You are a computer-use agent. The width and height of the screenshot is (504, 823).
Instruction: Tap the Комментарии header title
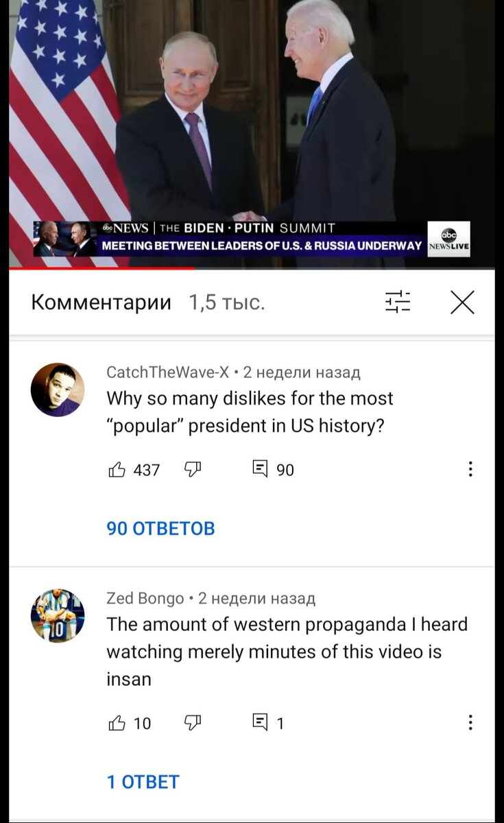click(x=101, y=302)
